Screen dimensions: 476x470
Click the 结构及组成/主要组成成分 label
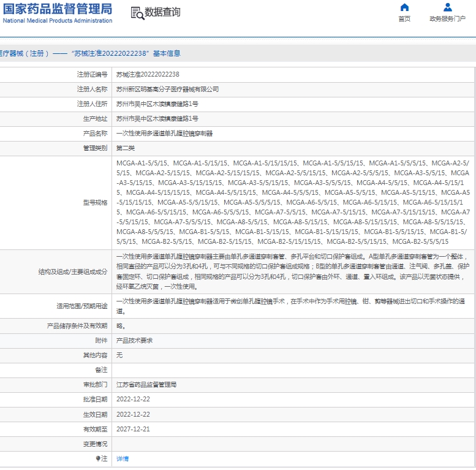(73, 271)
